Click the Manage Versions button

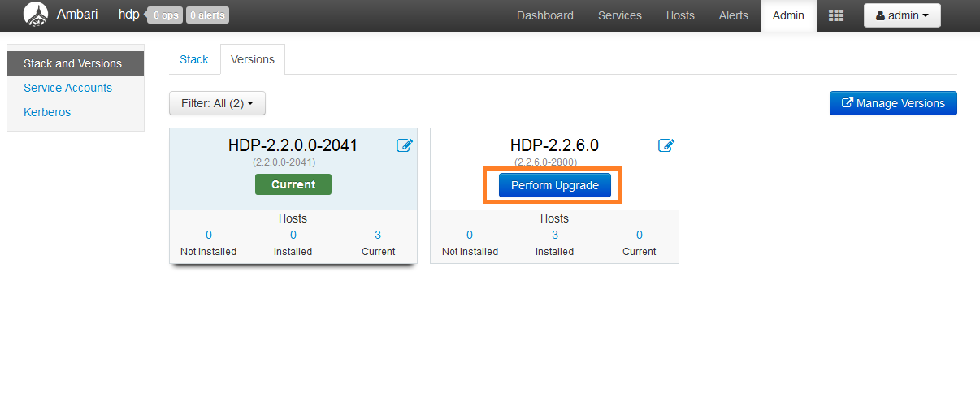pyautogui.click(x=893, y=103)
